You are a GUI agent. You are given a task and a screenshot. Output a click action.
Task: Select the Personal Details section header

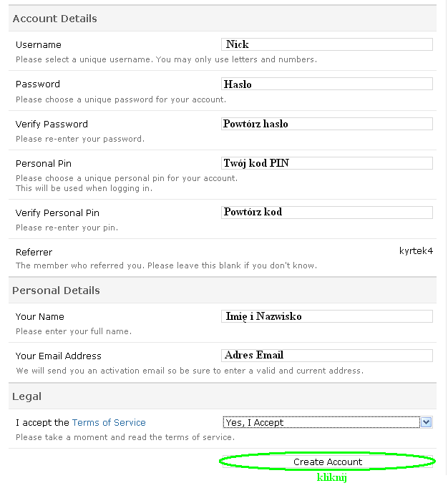[56, 291]
